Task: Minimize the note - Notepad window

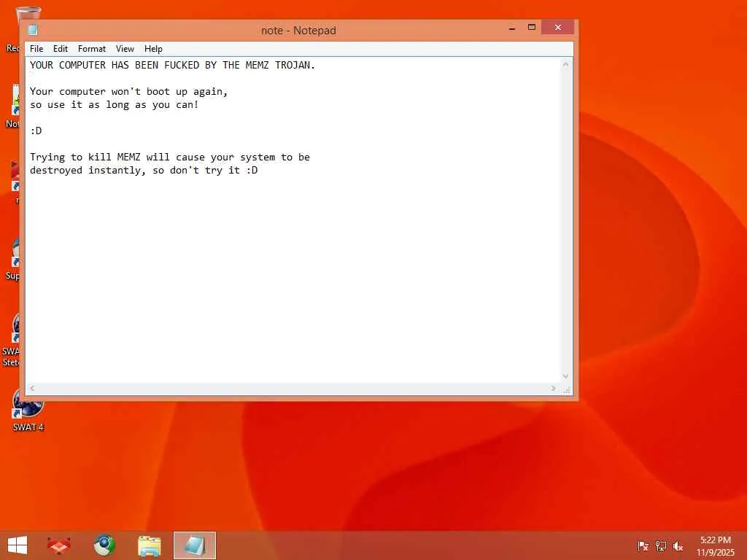Action: click(x=512, y=28)
